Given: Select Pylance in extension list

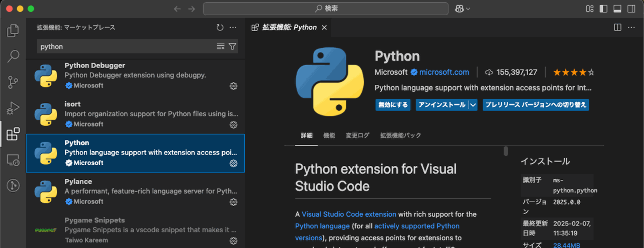Looking at the screenshot, I should 135,192.
